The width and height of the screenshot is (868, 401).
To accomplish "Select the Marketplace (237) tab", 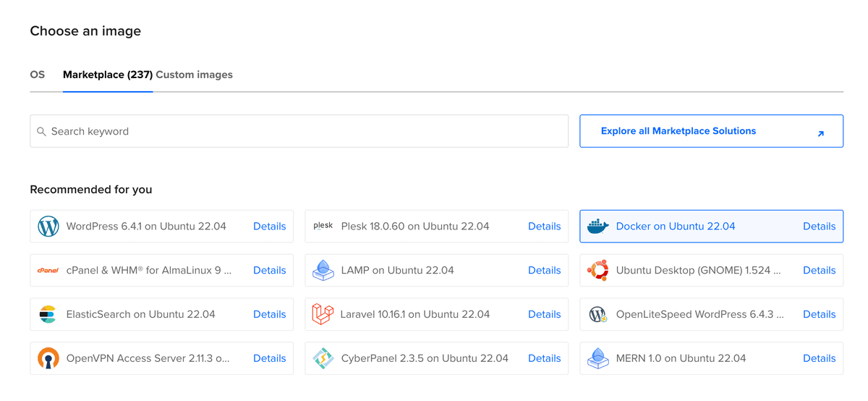I will pyautogui.click(x=108, y=75).
